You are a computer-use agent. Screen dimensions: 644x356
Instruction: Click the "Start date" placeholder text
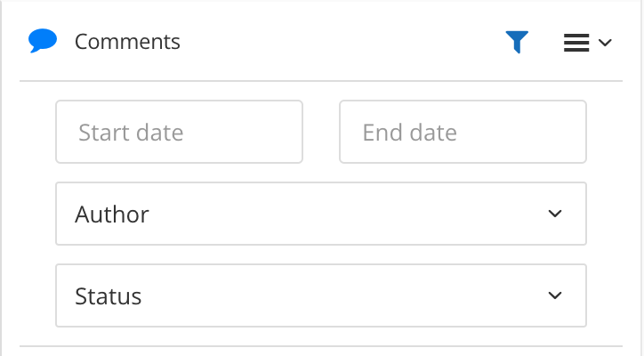tap(131, 133)
